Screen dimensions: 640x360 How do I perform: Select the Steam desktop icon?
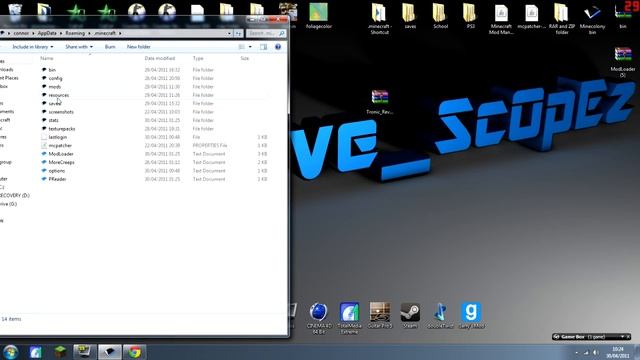tap(410, 315)
